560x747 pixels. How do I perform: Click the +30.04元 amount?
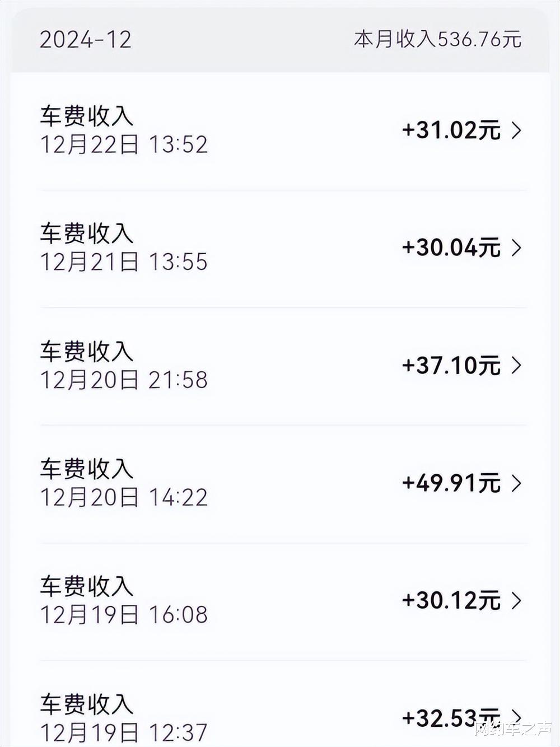pos(451,248)
